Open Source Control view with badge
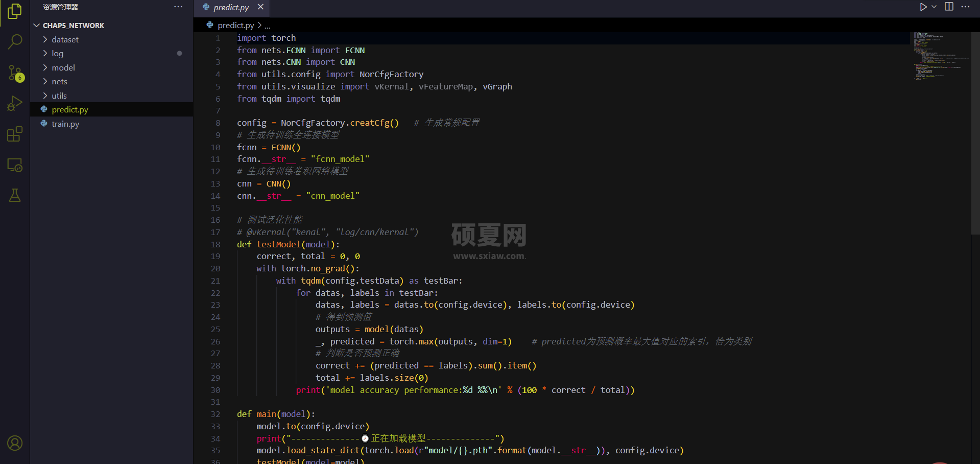The width and height of the screenshot is (980, 464). pyautogui.click(x=15, y=73)
